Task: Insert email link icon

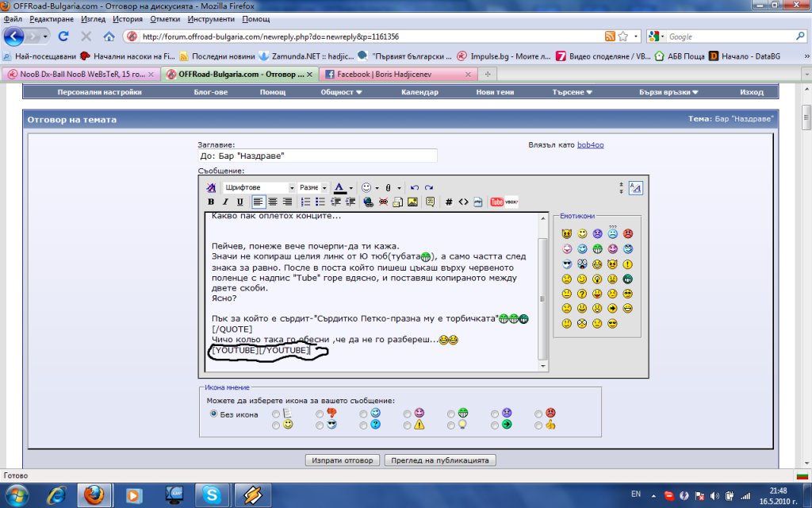Action: click(x=398, y=202)
